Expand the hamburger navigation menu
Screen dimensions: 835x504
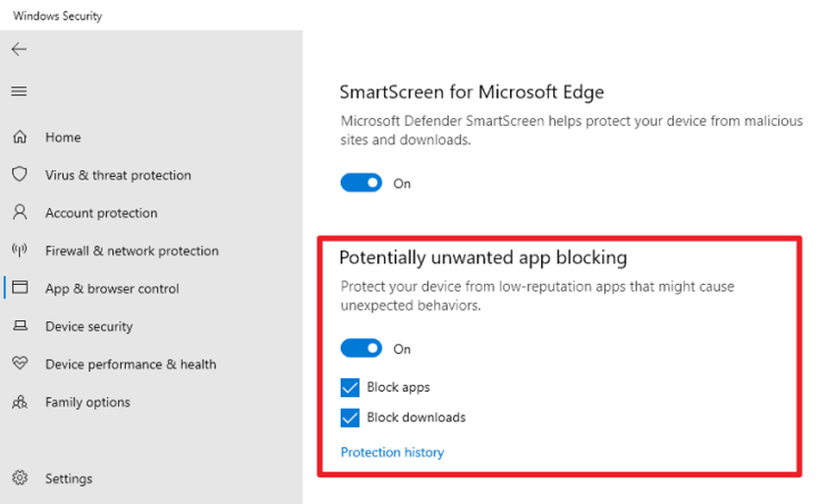pyautogui.click(x=19, y=91)
